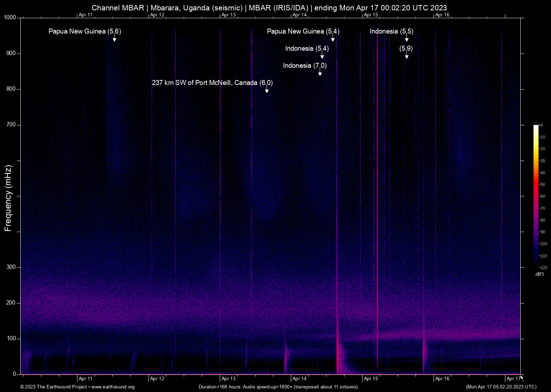Select the Indonesia (7.0) earthquake marker
The width and height of the screenshot is (551, 392).
pos(320,72)
